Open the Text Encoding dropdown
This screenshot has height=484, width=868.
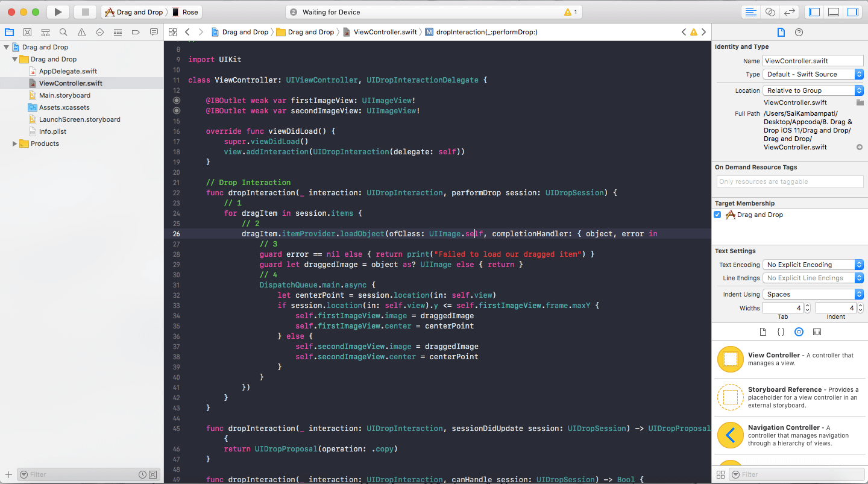[x=813, y=265]
